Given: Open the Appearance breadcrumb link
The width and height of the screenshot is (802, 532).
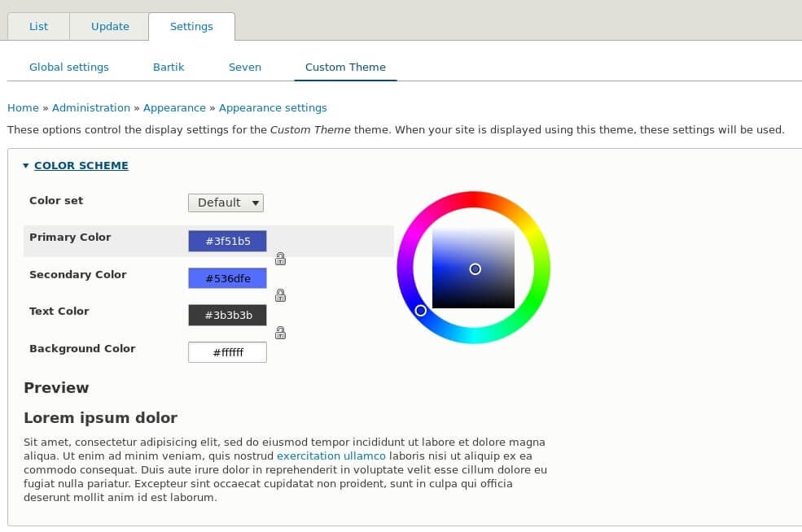Looking at the screenshot, I should click(x=174, y=107).
